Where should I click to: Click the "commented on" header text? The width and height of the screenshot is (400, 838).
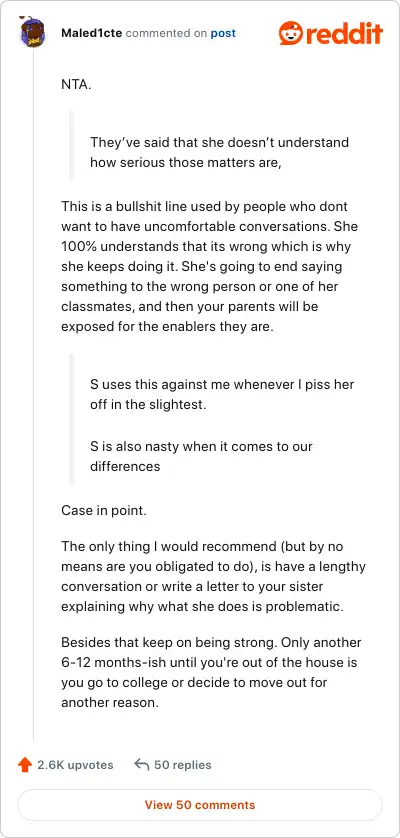(166, 33)
